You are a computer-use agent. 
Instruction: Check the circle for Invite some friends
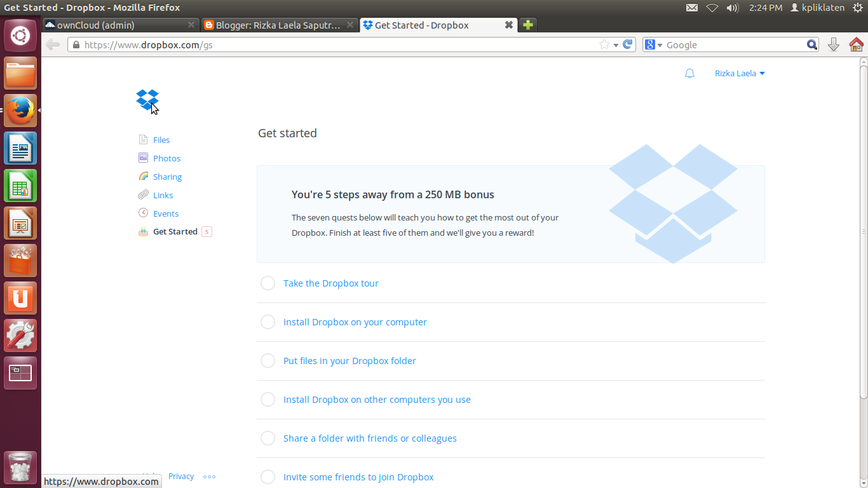(268, 477)
